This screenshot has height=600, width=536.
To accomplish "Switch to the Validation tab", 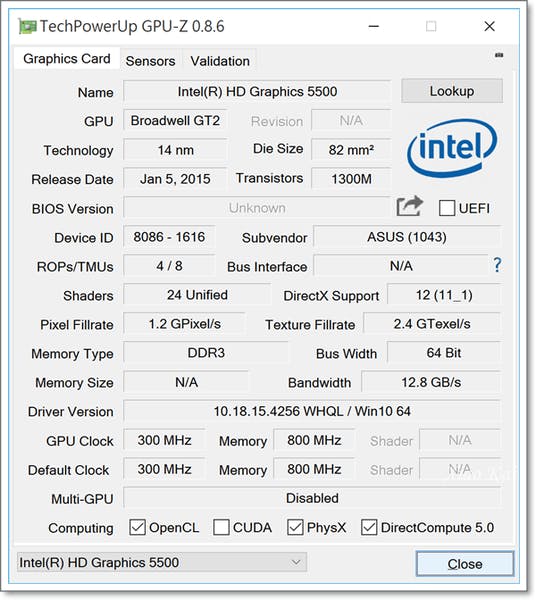I will (x=220, y=61).
